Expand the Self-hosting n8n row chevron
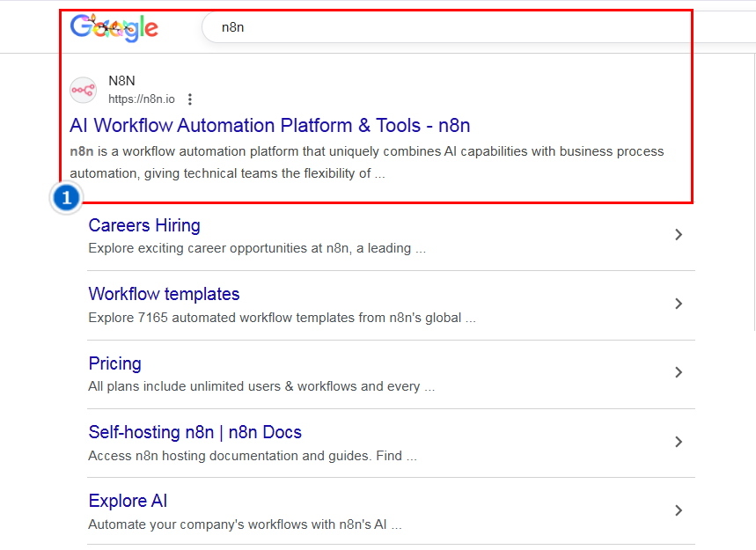756x550 pixels. 679,442
